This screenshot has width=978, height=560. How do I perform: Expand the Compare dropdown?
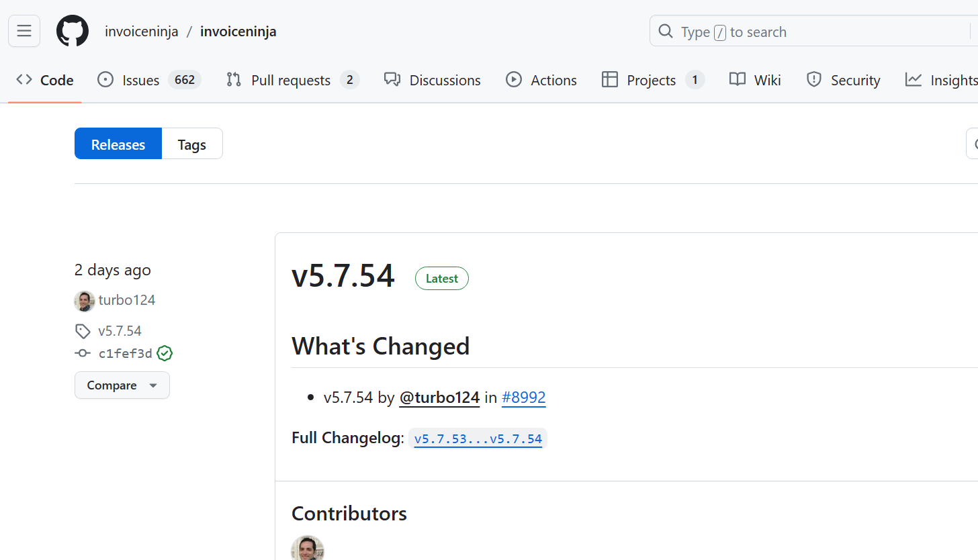pyautogui.click(x=122, y=385)
